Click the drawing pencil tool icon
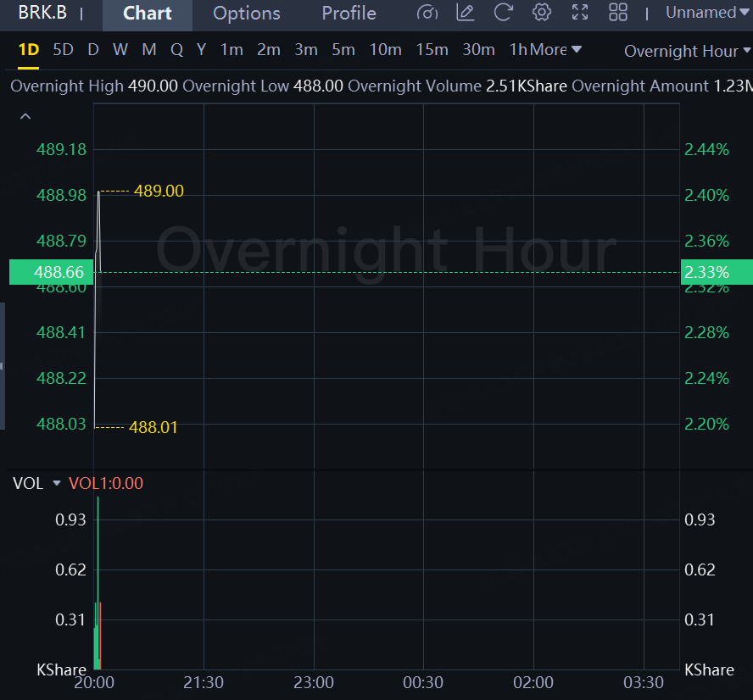 click(x=465, y=13)
